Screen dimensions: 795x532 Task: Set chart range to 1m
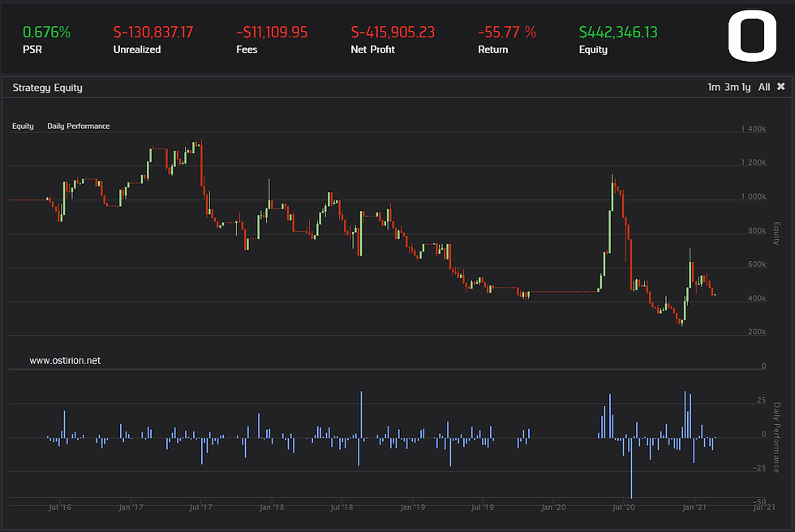(x=714, y=87)
